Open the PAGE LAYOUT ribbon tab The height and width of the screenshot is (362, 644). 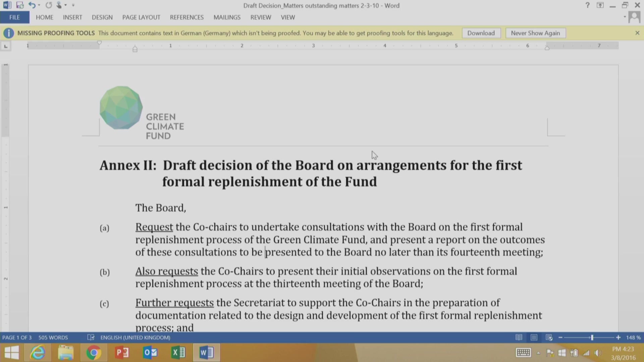[141, 17]
